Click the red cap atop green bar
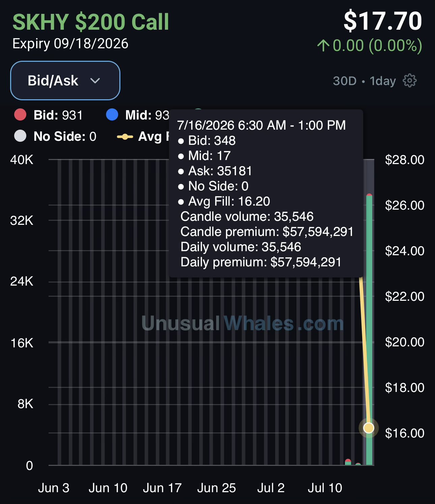The width and height of the screenshot is (435, 504). pos(369,195)
